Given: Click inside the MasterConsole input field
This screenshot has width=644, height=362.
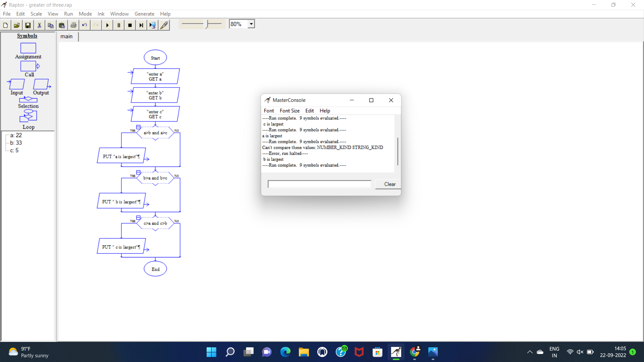Looking at the screenshot, I should [319, 184].
